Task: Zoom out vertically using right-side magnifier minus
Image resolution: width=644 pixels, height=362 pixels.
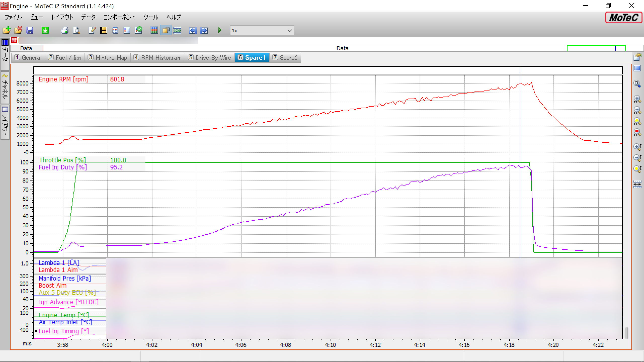Action: point(637,158)
